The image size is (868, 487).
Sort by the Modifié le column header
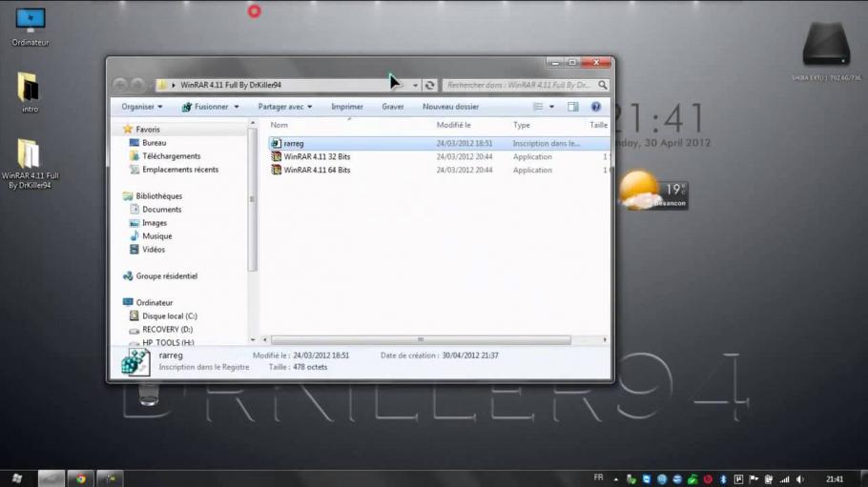[453, 125]
